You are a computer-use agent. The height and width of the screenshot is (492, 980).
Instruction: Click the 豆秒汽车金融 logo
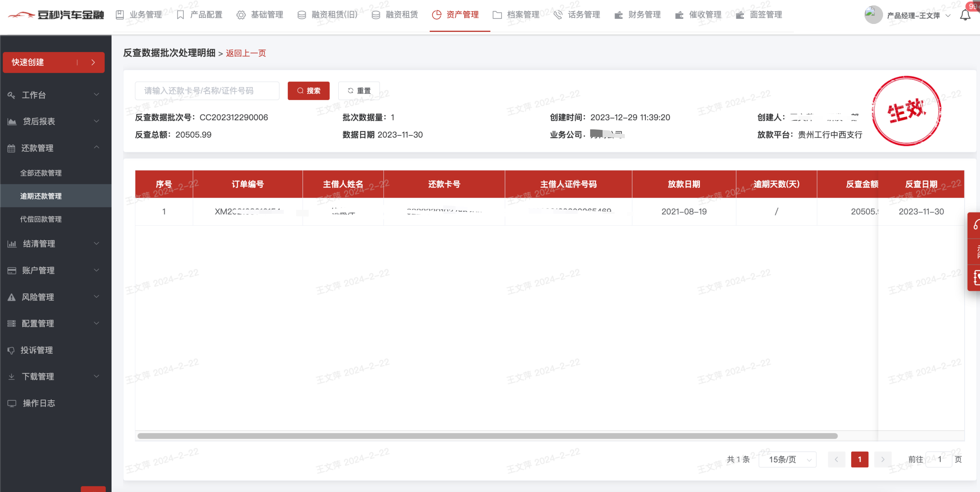pyautogui.click(x=56, y=15)
